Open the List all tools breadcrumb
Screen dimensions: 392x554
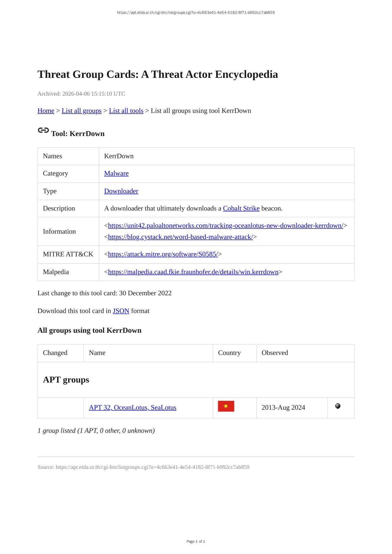(x=126, y=111)
